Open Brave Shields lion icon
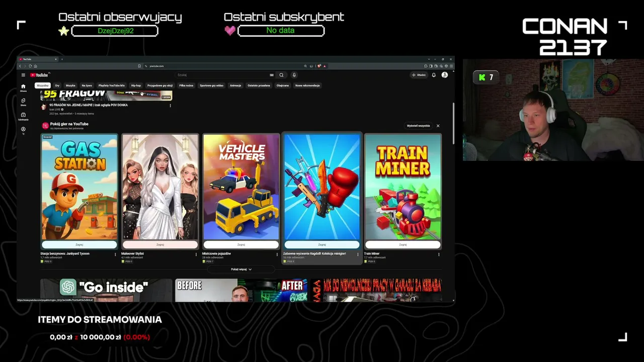The image size is (644, 362). tap(319, 66)
